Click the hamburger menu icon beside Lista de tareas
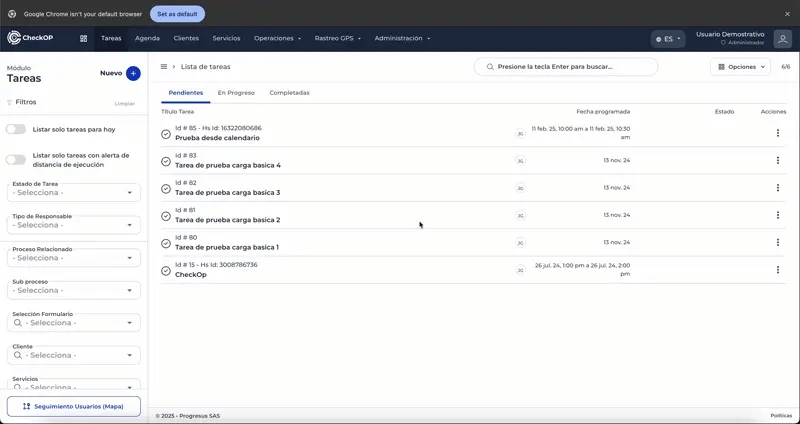Image resolution: width=800 pixels, height=424 pixels. click(x=164, y=67)
